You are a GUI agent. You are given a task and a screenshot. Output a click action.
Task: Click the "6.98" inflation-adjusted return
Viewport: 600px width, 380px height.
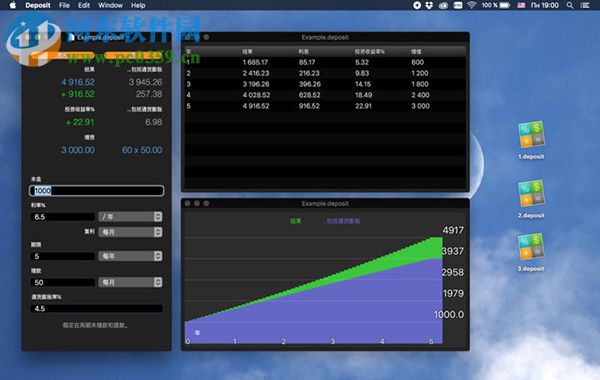click(x=153, y=122)
